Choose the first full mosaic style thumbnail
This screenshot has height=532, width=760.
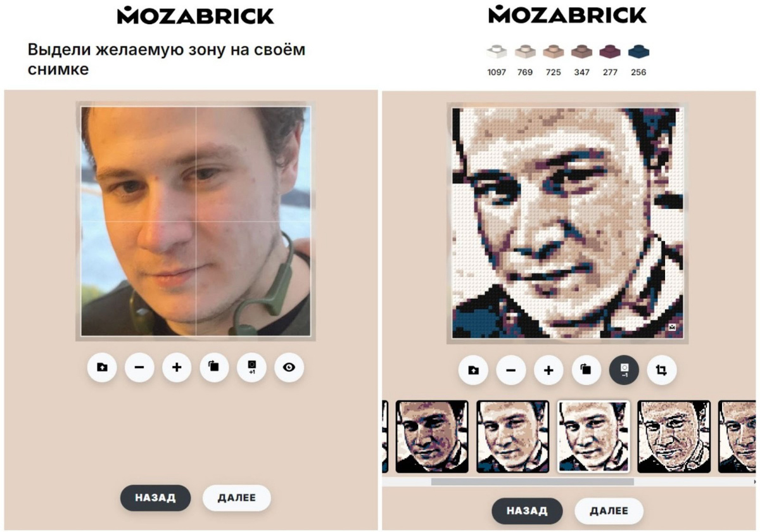(433, 436)
